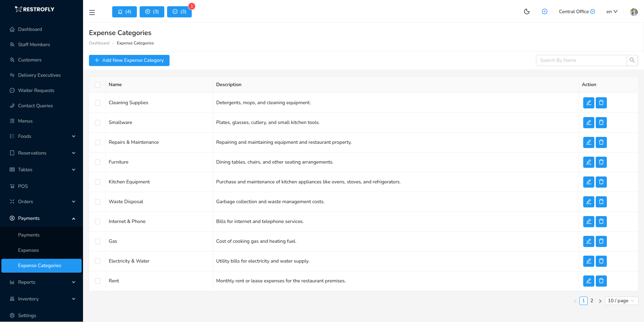644x322 pixels.
Task: Open the Inventory sidebar menu item
Action: 28,299
